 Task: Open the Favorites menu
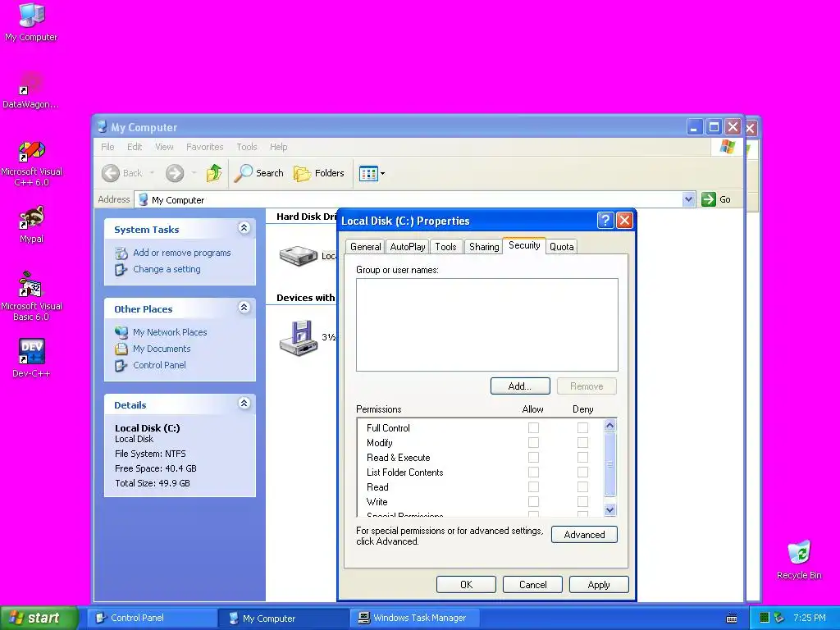point(204,147)
